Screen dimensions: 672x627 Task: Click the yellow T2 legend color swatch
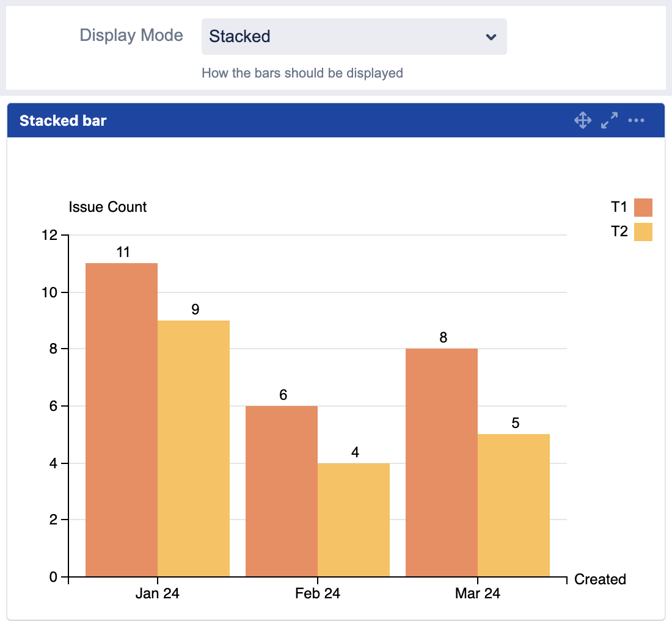pos(643,231)
